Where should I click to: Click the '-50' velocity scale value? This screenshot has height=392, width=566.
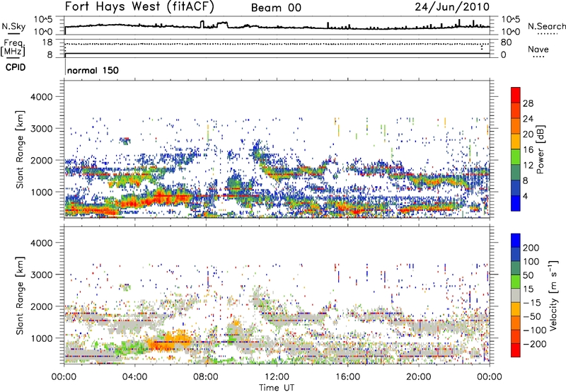(532, 316)
